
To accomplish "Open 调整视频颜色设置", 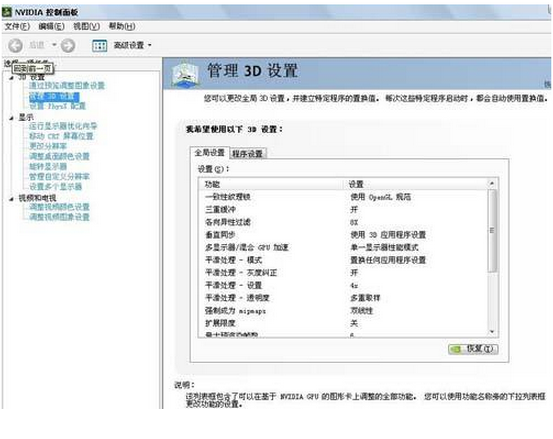I will tap(59, 207).
